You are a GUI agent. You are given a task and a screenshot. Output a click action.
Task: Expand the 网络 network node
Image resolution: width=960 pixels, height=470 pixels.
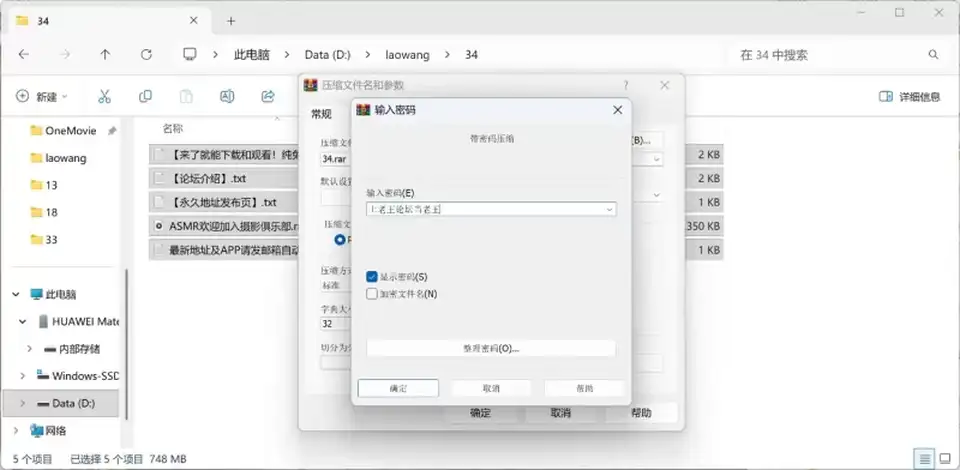(x=16, y=430)
